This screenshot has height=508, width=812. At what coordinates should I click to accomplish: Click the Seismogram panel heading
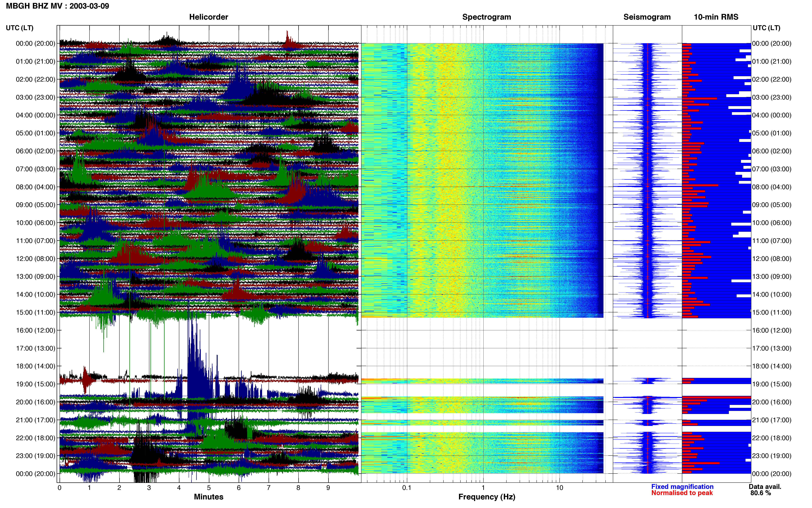(x=647, y=17)
